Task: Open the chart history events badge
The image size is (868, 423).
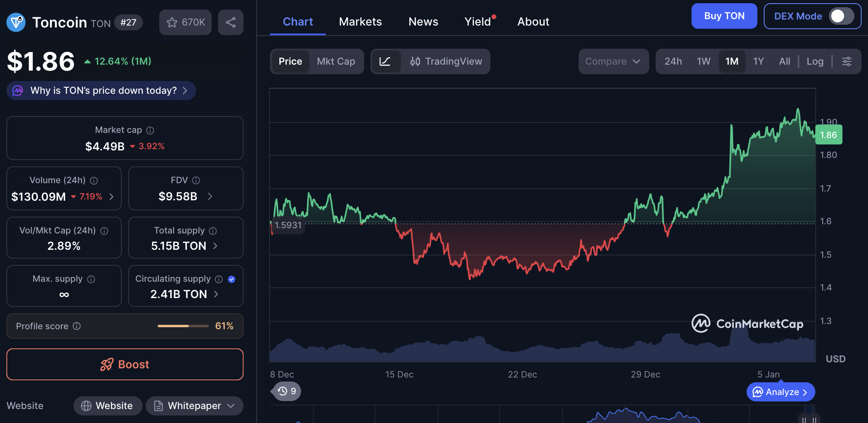Action: (x=287, y=391)
